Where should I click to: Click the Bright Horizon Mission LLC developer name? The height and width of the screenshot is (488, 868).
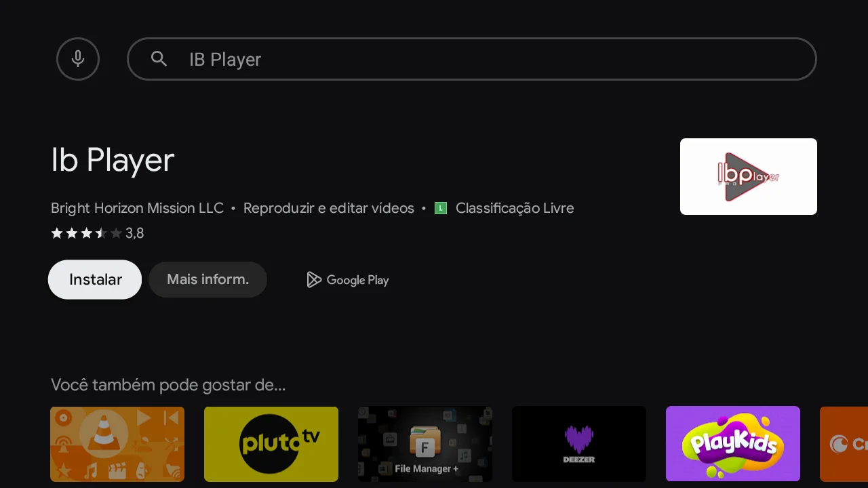pyautogui.click(x=137, y=208)
